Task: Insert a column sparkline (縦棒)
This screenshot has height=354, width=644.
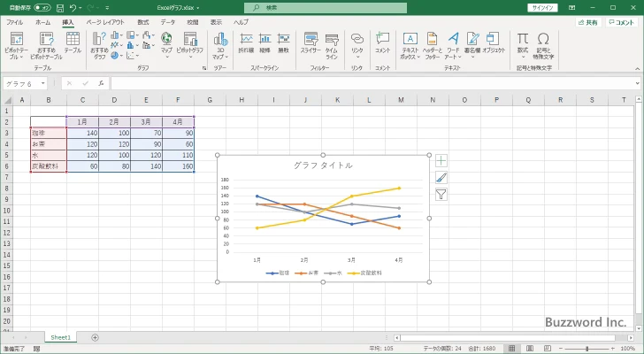Action: pos(264,42)
